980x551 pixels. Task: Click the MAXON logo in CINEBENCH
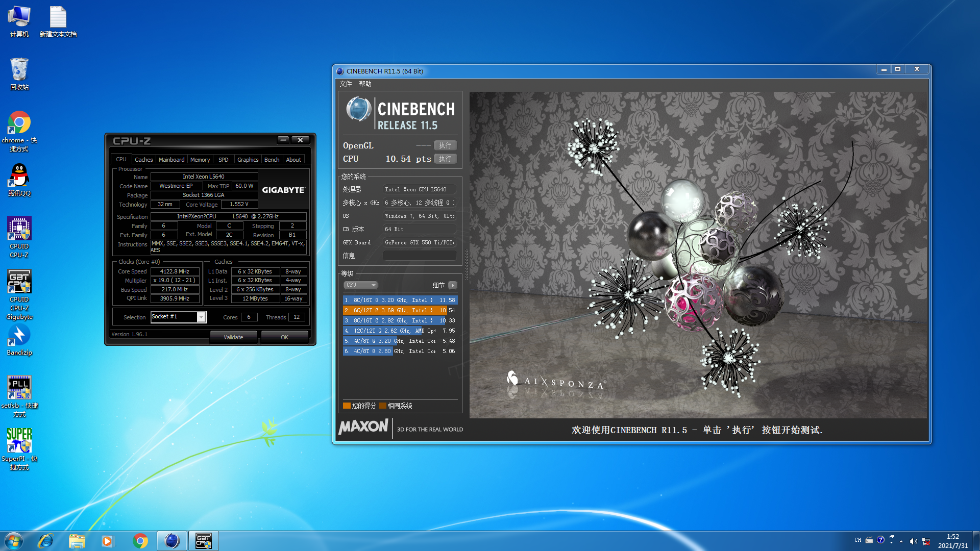pyautogui.click(x=363, y=427)
